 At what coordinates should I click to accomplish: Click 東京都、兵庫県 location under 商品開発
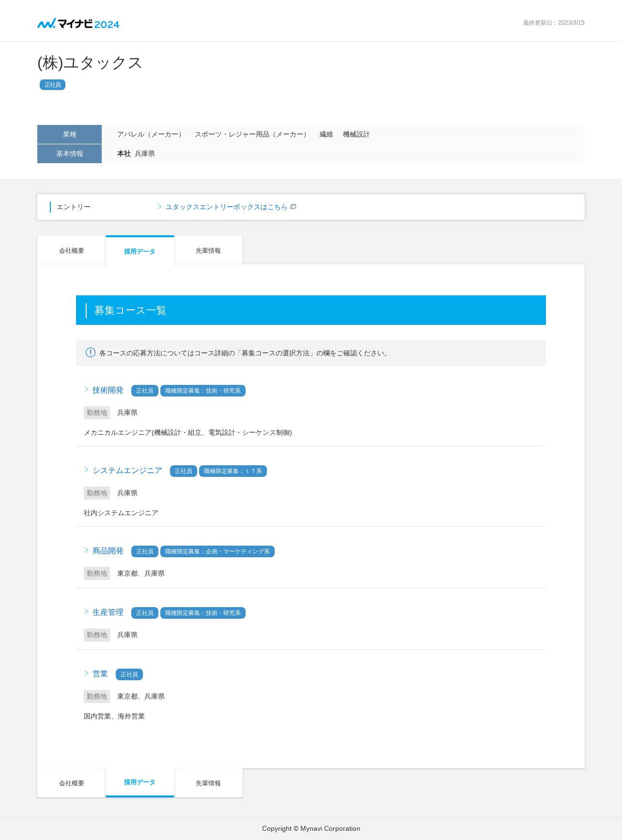click(141, 573)
